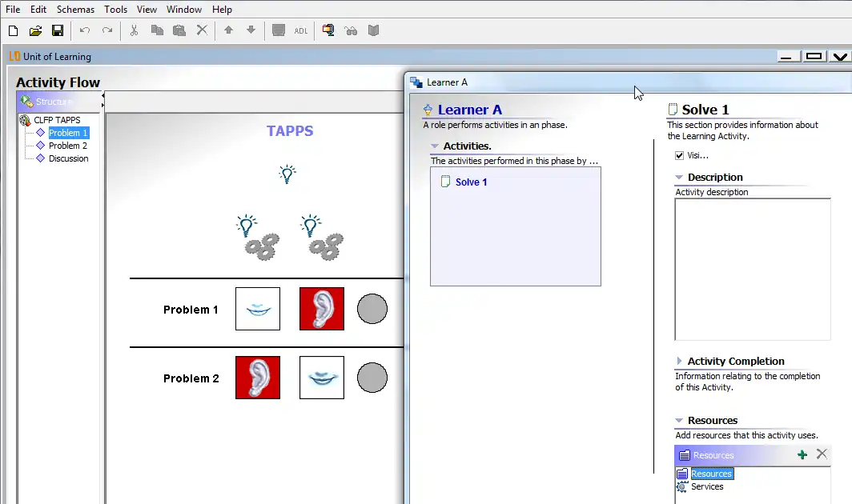Expand the Activity Completion section

(679, 362)
